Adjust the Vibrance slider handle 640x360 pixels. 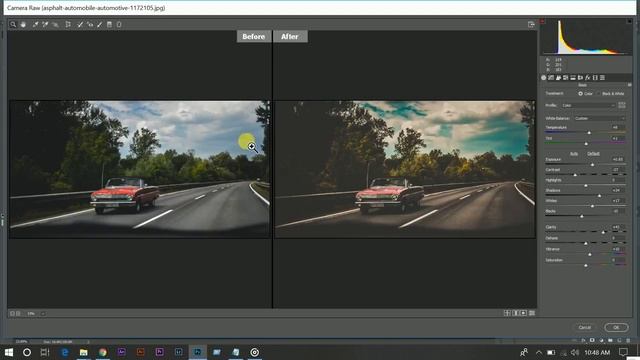(x=590, y=254)
